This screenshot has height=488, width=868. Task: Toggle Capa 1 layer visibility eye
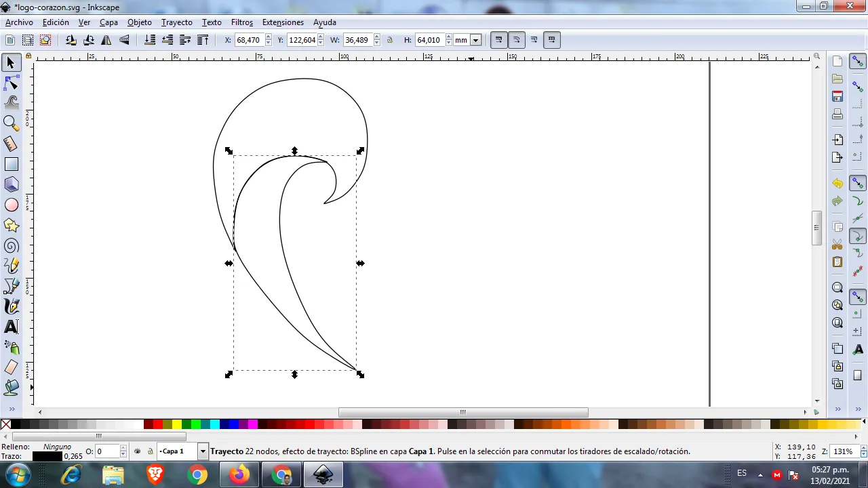(138, 451)
